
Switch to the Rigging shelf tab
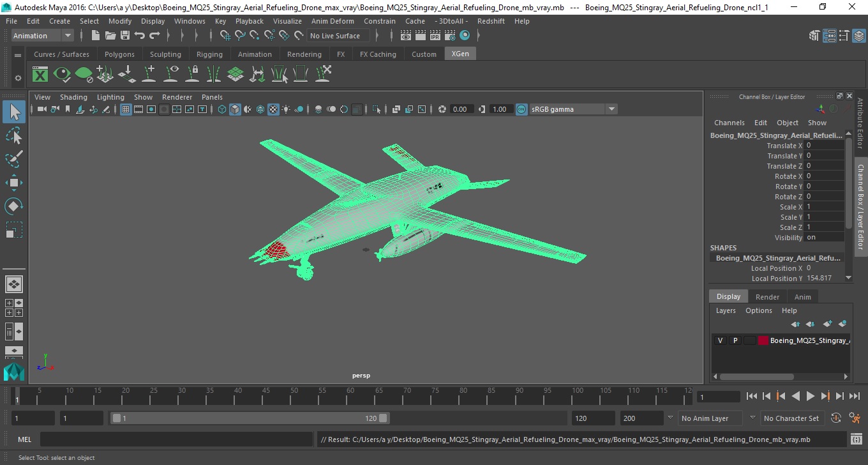coord(209,54)
